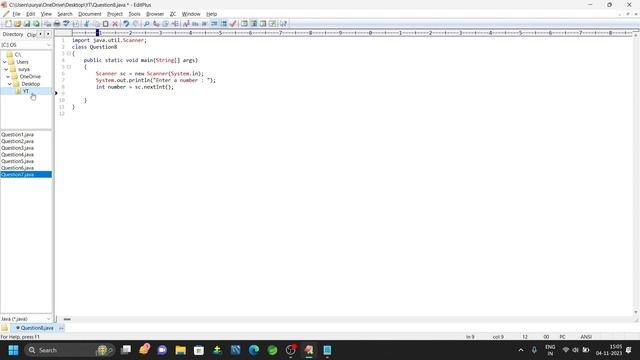The width and height of the screenshot is (640, 360).
Task: Click the New document toolbar icon
Action: [x=8, y=24]
